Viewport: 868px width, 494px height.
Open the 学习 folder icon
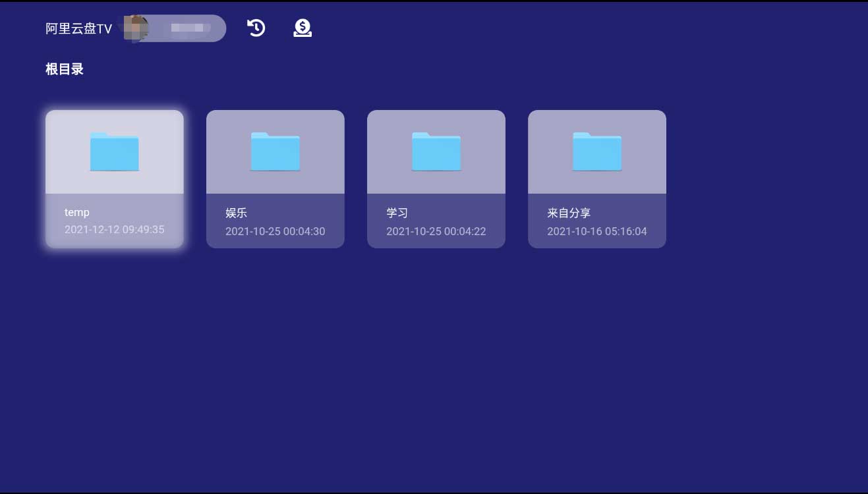436,152
